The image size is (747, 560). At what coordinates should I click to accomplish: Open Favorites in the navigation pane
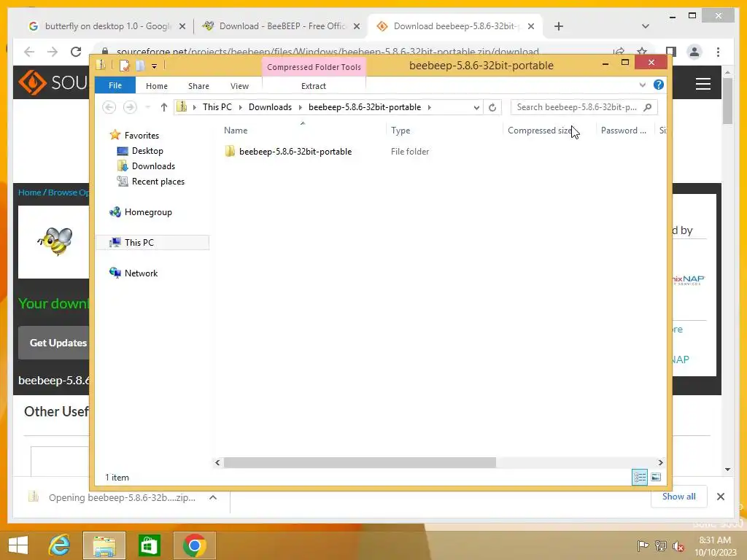(x=142, y=135)
